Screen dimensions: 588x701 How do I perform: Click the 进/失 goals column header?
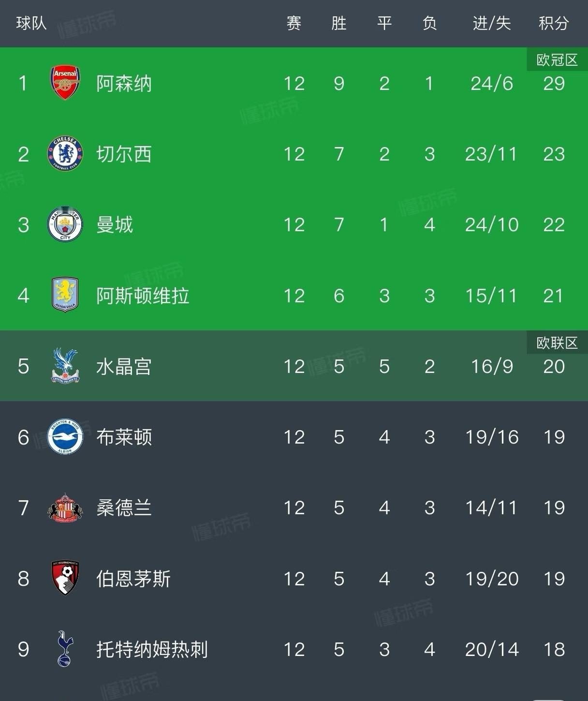point(491,23)
